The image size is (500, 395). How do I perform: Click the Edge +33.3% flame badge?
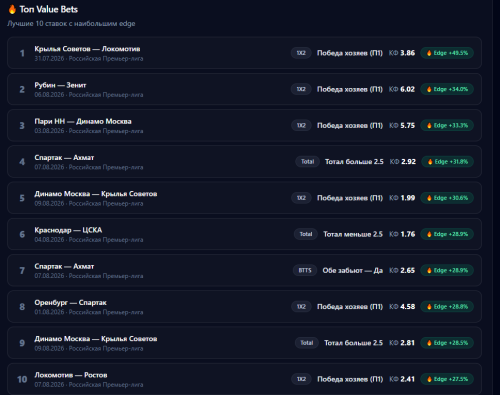click(447, 126)
